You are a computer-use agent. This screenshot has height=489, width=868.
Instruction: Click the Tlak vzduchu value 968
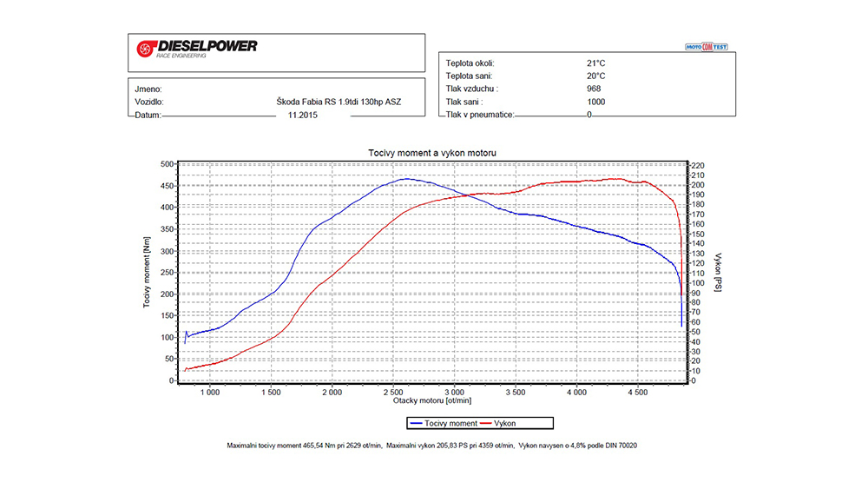click(x=594, y=89)
